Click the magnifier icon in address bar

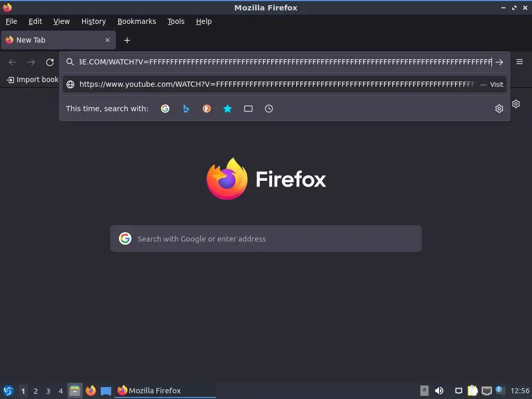tap(70, 62)
